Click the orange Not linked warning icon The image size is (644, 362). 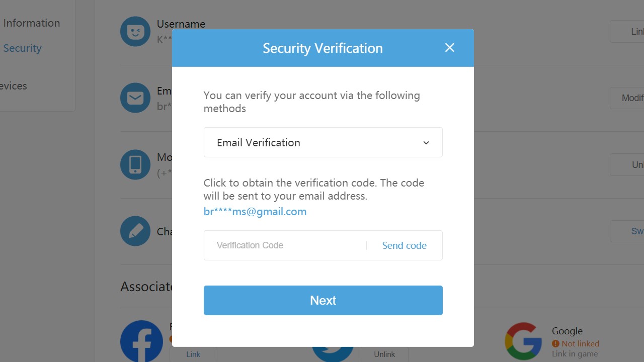tap(555, 344)
